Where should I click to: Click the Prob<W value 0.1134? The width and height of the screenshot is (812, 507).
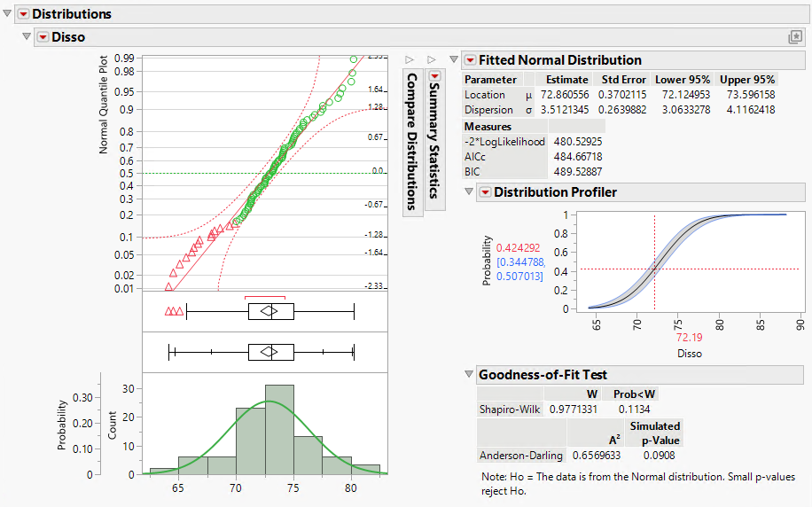pyautogui.click(x=635, y=409)
